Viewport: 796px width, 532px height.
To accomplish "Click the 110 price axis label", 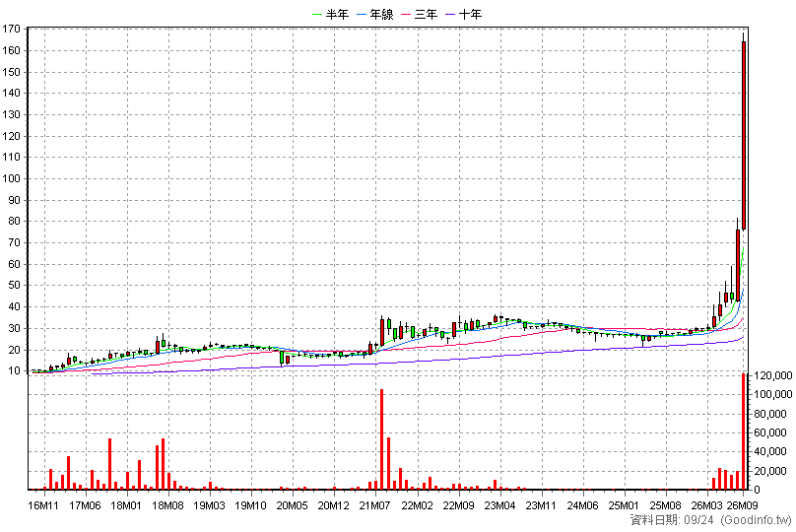I will tap(11, 158).
